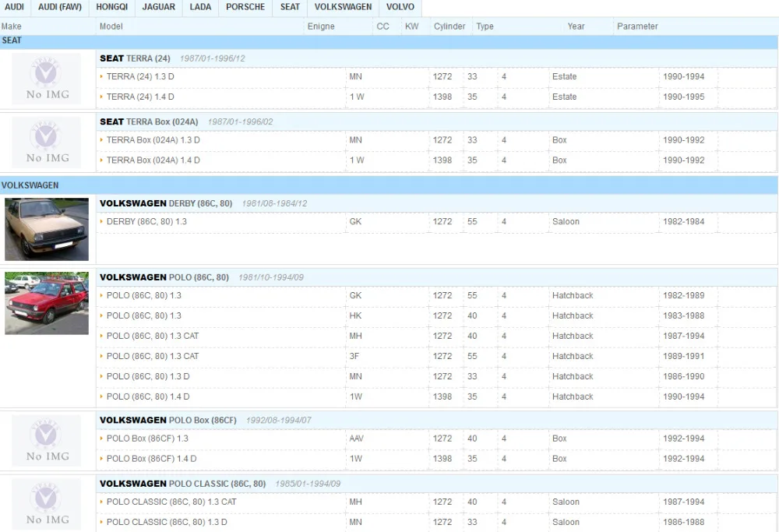Image resolution: width=779 pixels, height=532 pixels.
Task: Click the Enigne column header
Action: [x=321, y=26]
